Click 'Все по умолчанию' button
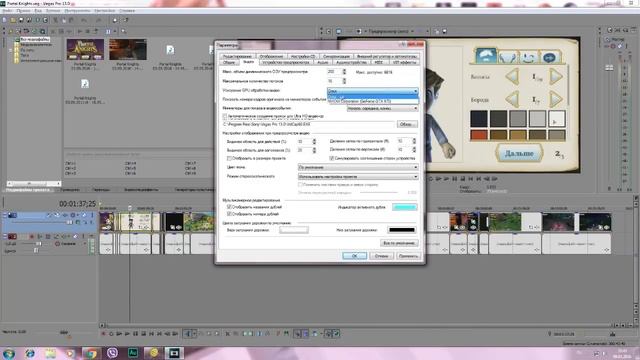Viewport: 640px width, 360px height. pyautogui.click(x=399, y=243)
